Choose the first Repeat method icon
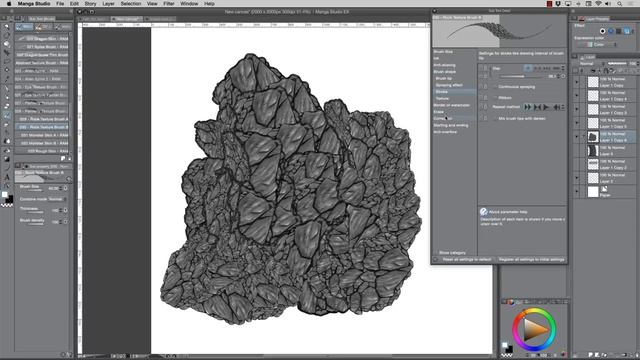640x360 pixels. [528, 107]
